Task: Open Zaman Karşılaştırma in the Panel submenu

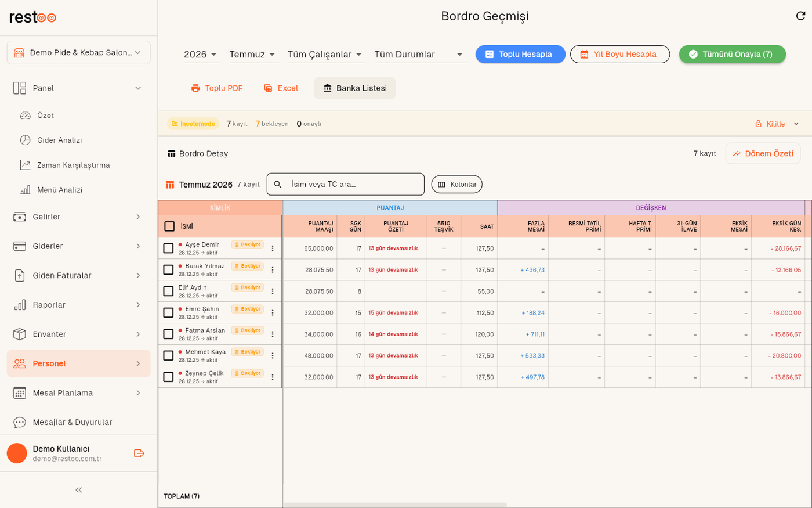Action: (79, 165)
